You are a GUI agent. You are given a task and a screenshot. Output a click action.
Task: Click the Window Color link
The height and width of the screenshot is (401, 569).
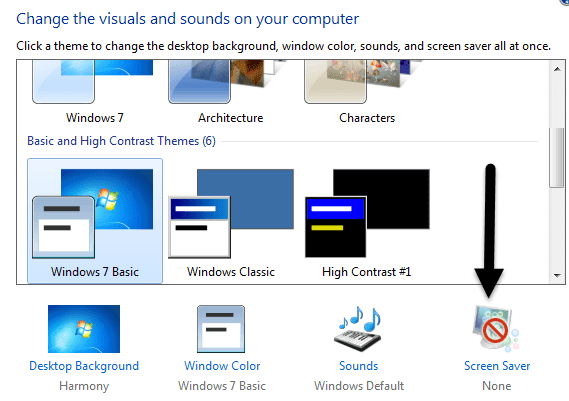222,366
